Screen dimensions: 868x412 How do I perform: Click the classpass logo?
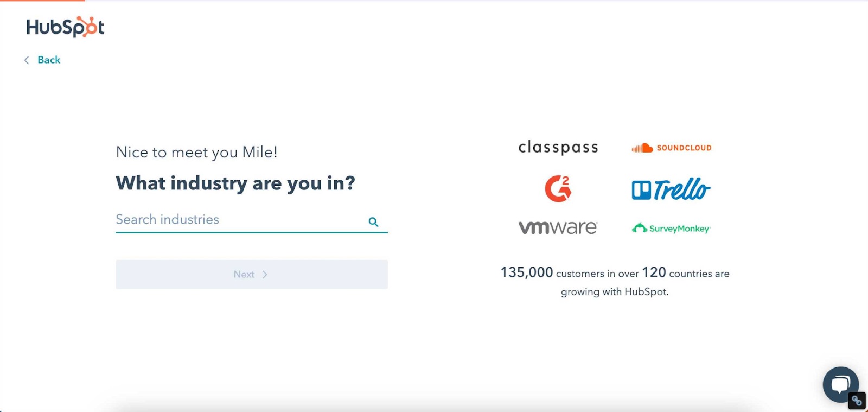point(558,148)
